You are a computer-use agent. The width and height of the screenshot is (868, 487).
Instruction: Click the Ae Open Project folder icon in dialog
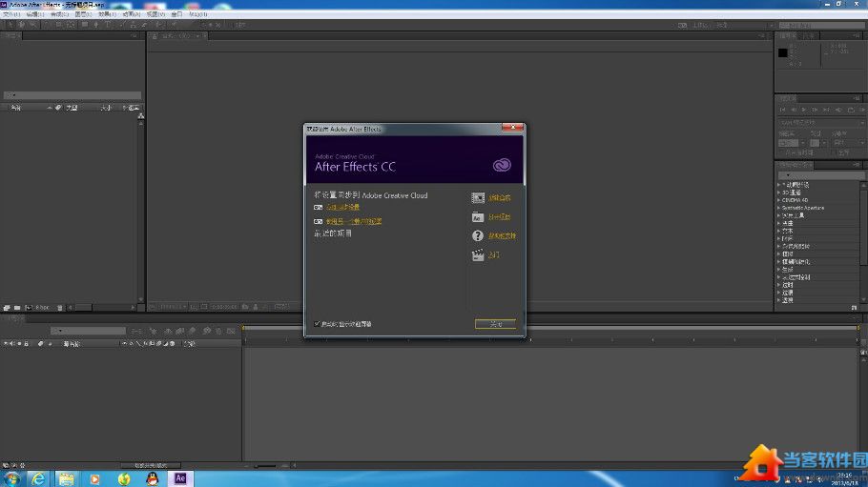coord(478,217)
